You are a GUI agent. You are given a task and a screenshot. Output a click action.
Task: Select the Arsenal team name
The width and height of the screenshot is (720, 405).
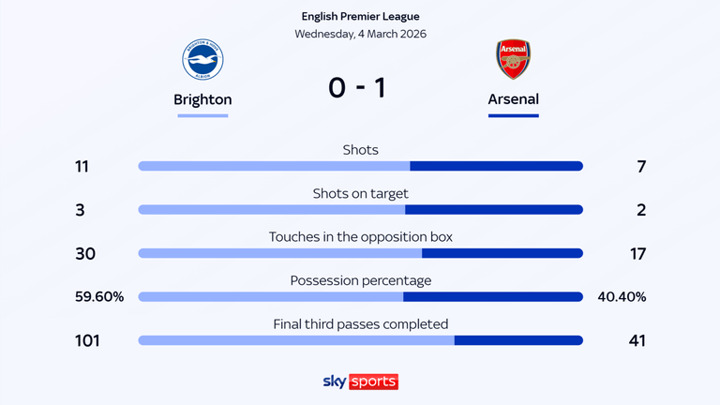point(513,100)
